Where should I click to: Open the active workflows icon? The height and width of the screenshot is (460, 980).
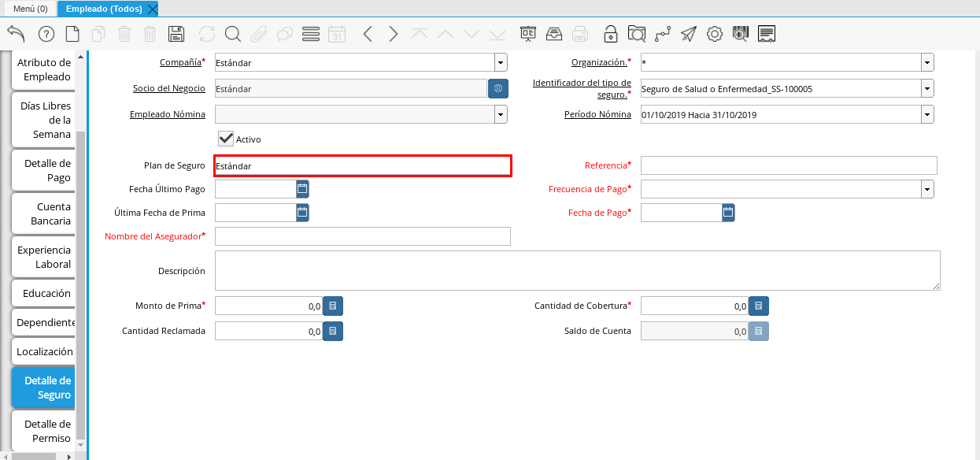(x=663, y=34)
